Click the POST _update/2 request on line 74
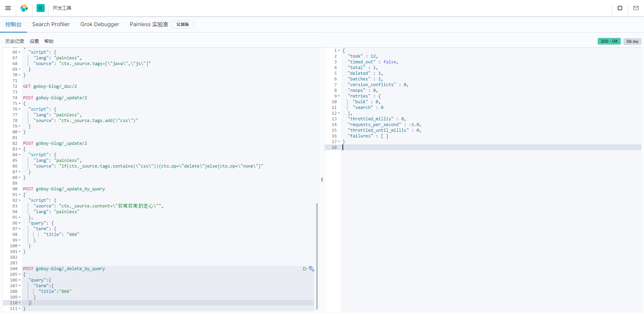644x314 pixels. coord(55,98)
